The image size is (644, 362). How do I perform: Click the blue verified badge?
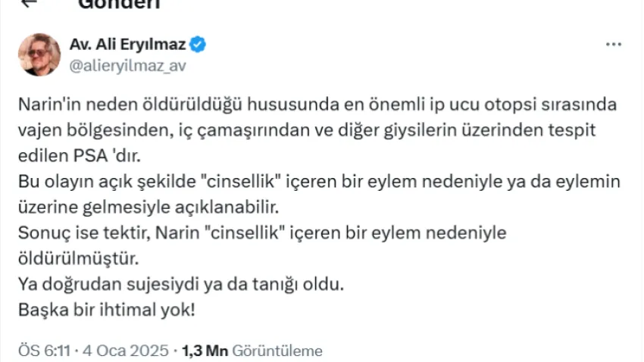pos(198,45)
